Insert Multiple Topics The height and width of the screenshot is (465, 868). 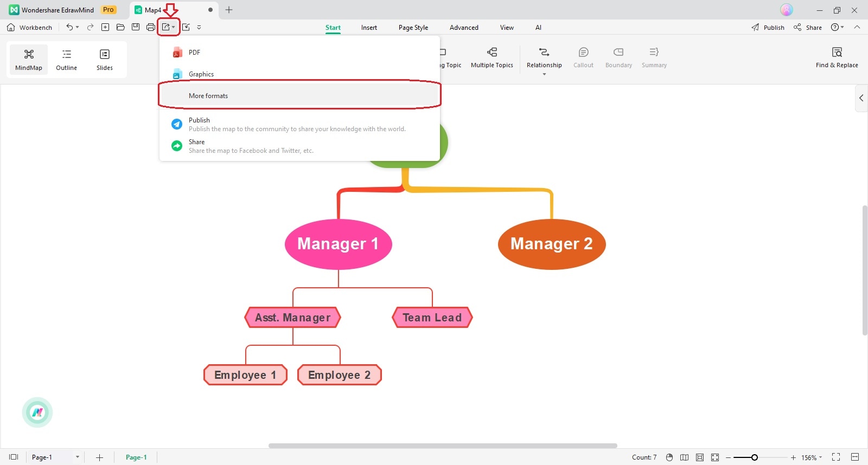coord(492,57)
